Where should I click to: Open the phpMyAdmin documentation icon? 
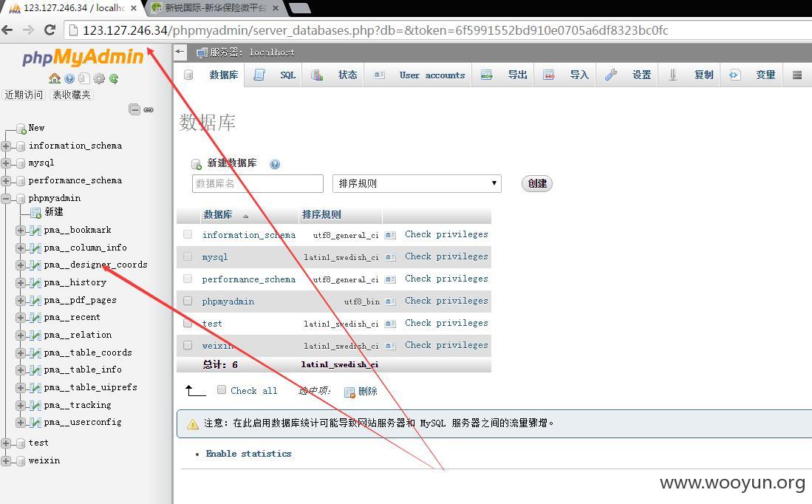click(x=69, y=78)
